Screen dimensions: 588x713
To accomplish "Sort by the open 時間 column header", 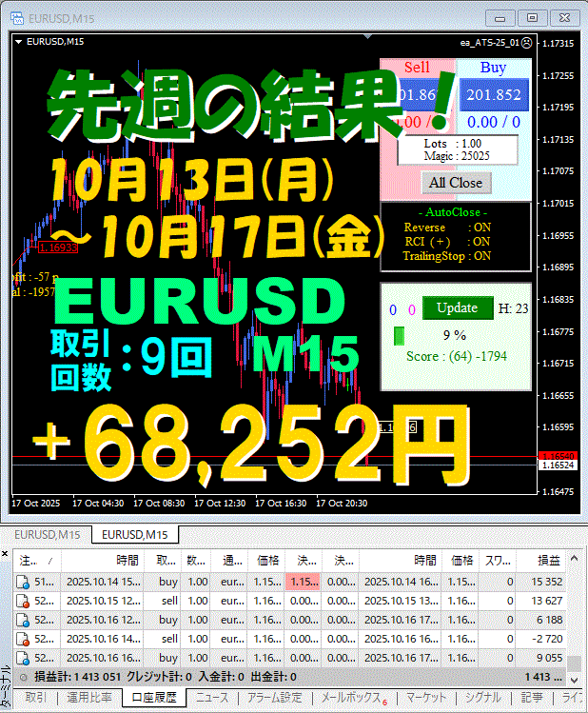I will pyautogui.click(x=103, y=561).
